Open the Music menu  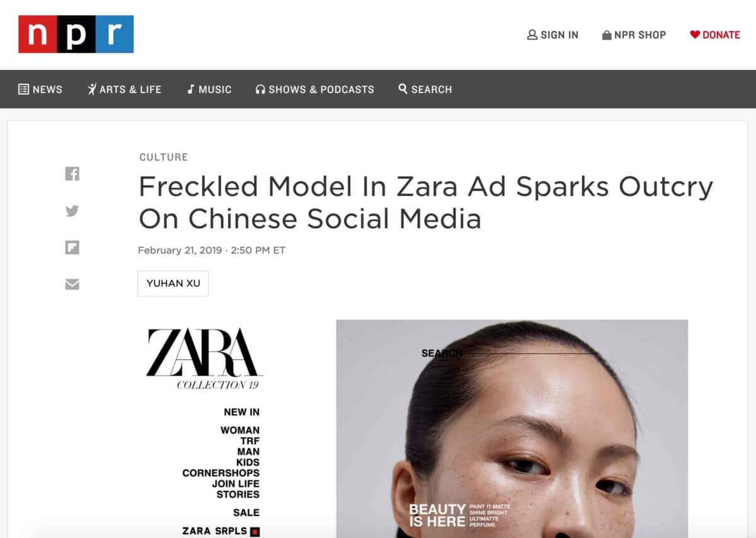209,89
